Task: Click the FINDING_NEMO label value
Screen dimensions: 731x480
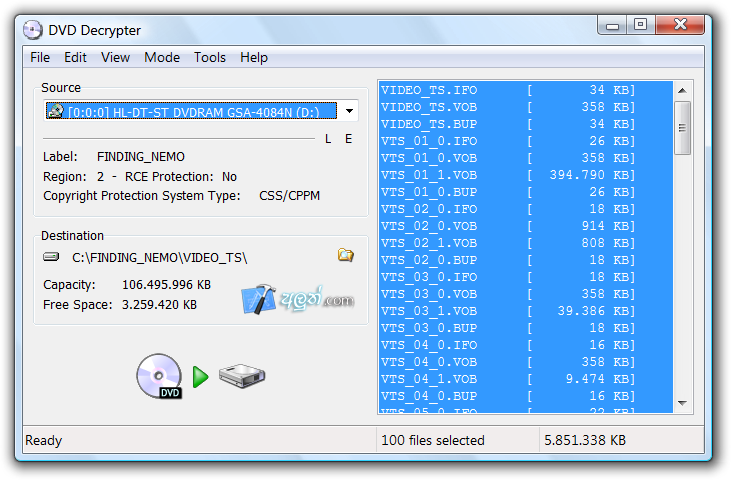Action: click(141, 157)
